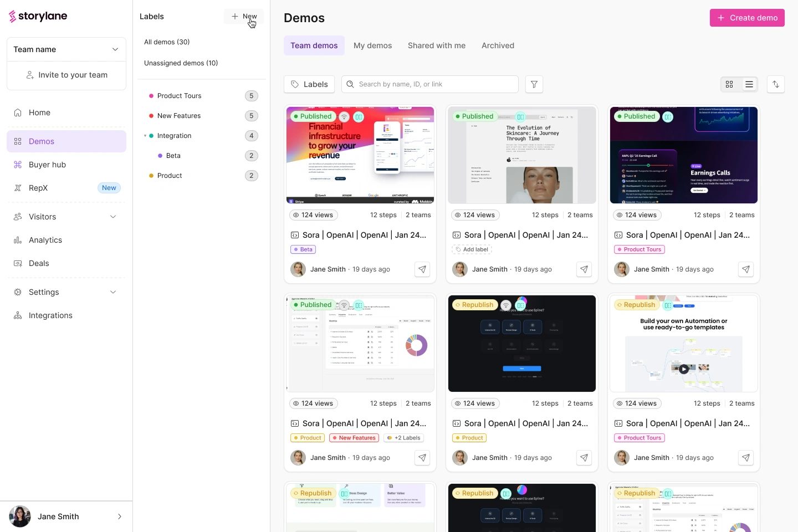Open the Evolution of Skincare thumbnail
Viewport: 798px width, 532px height.
point(522,155)
